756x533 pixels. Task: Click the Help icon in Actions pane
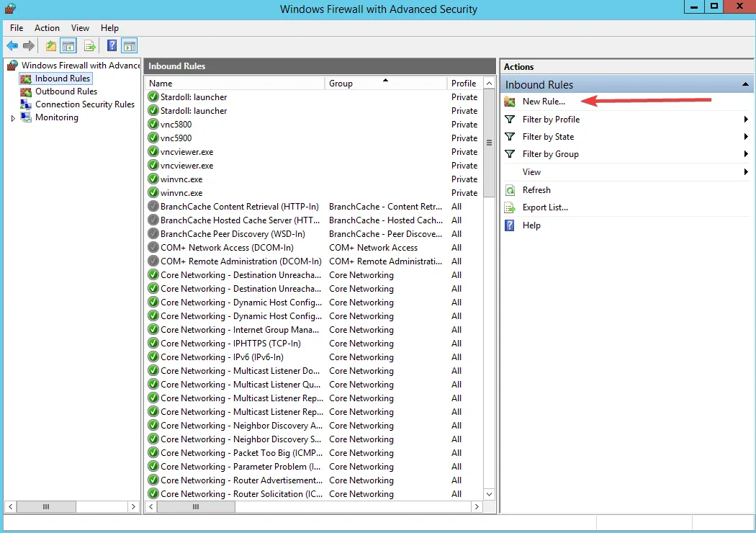[510, 225]
